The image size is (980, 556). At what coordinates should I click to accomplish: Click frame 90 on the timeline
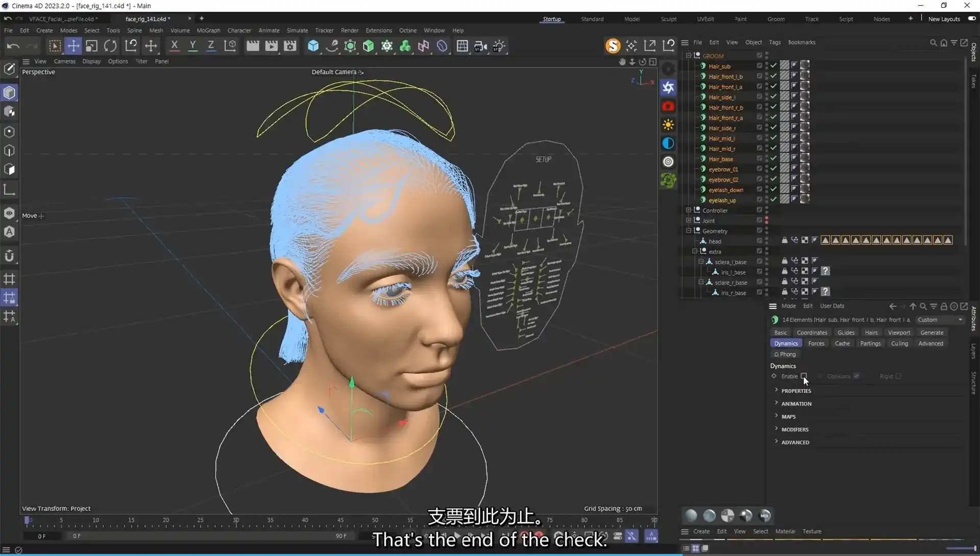[x=653, y=521]
